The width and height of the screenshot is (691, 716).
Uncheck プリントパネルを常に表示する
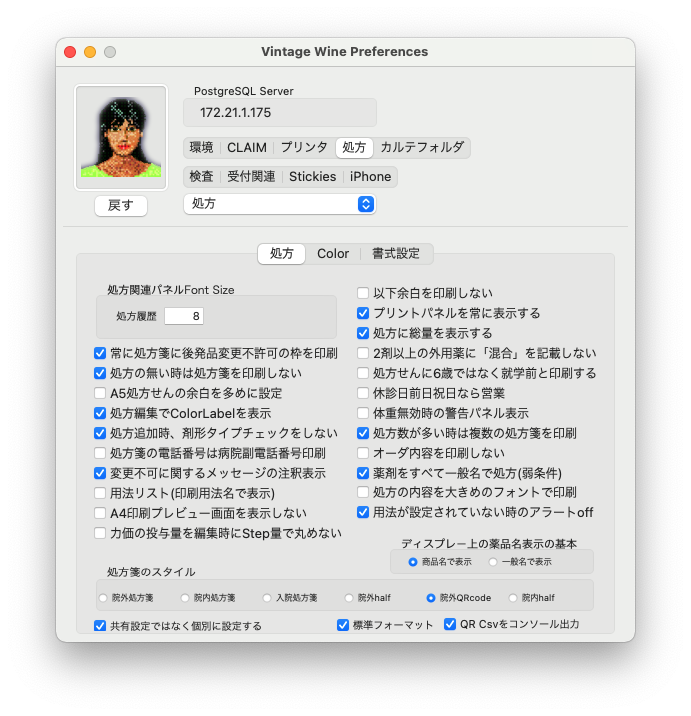tap(363, 313)
